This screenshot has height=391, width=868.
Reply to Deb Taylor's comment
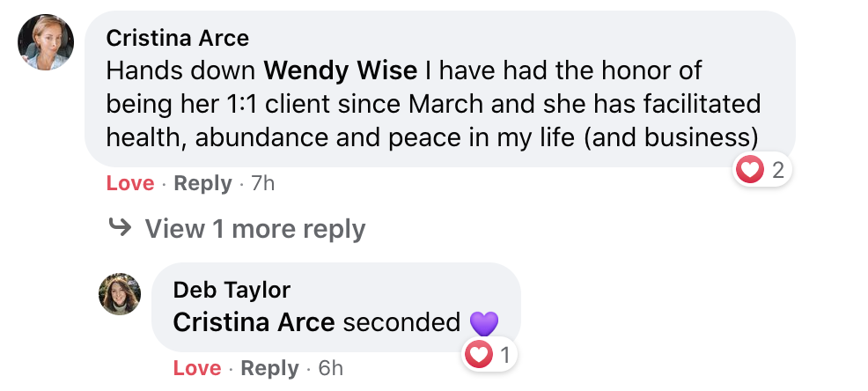tap(269, 368)
